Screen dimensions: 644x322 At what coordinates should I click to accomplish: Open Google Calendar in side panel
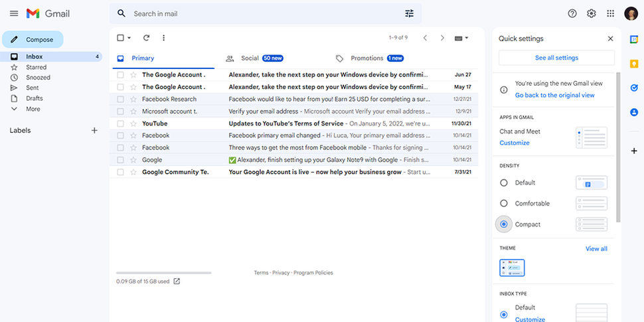click(x=634, y=39)
